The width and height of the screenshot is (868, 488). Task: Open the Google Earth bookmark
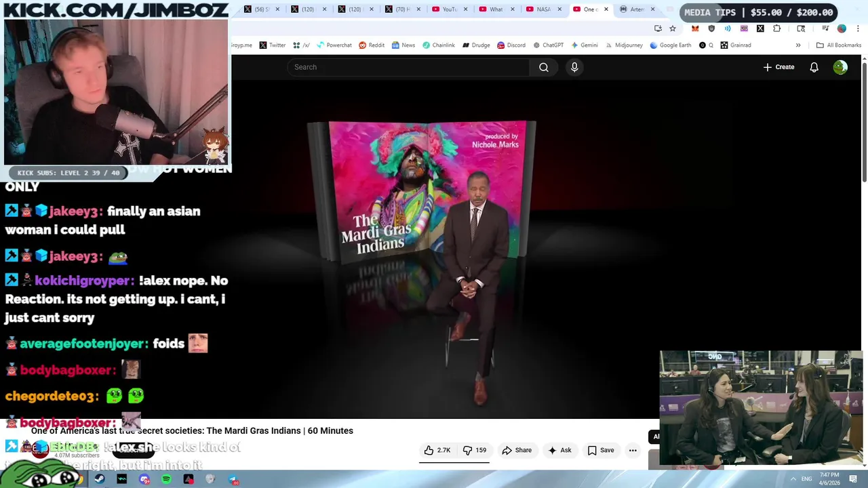pyautogui.click(x=671, y=45)
